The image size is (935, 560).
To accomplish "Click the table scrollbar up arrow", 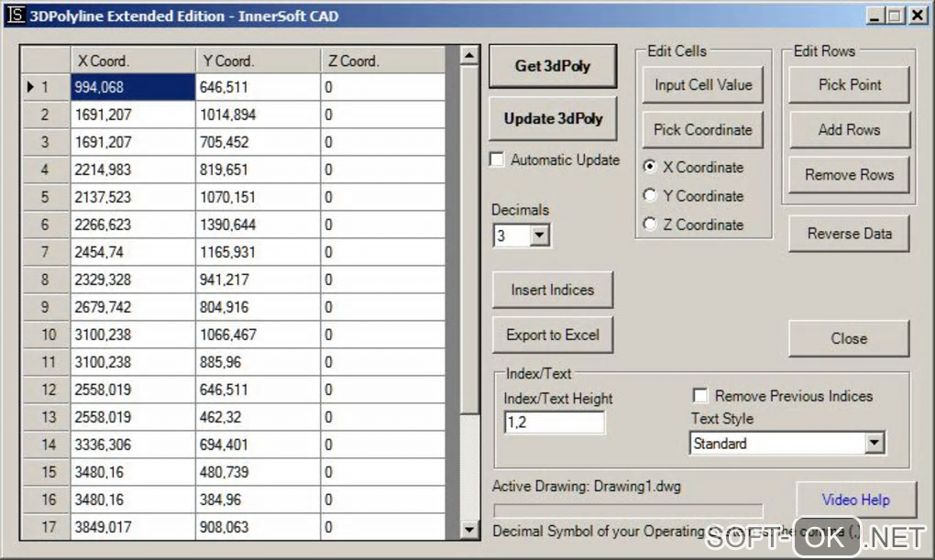I will 469,56.
